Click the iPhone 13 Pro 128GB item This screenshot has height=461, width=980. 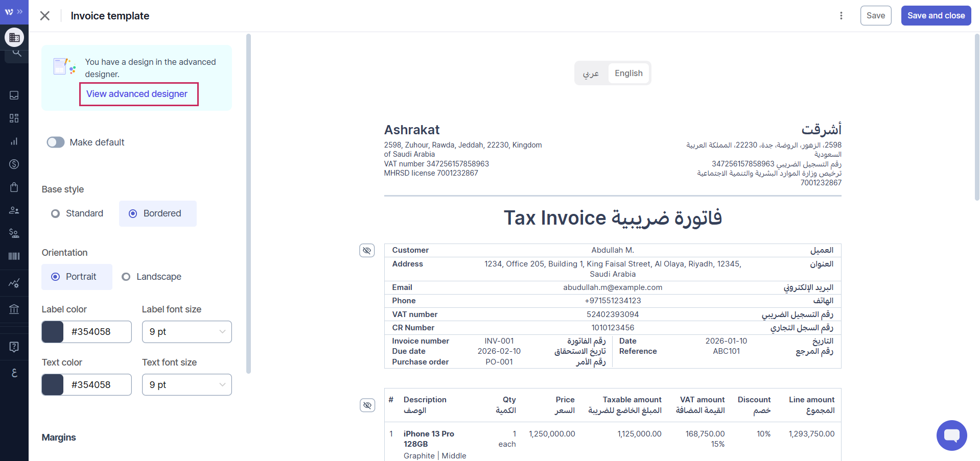[x=429, y=439]
